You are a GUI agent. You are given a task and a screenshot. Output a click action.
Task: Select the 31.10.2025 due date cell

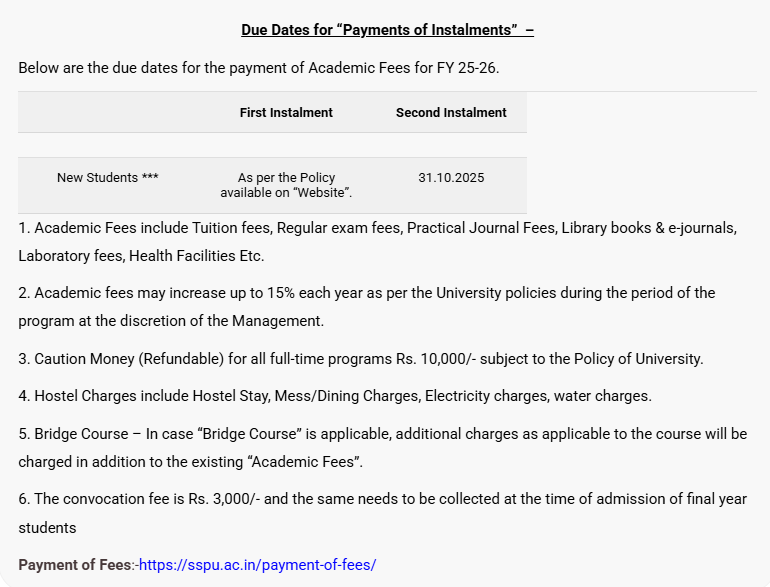click(451, 178)
